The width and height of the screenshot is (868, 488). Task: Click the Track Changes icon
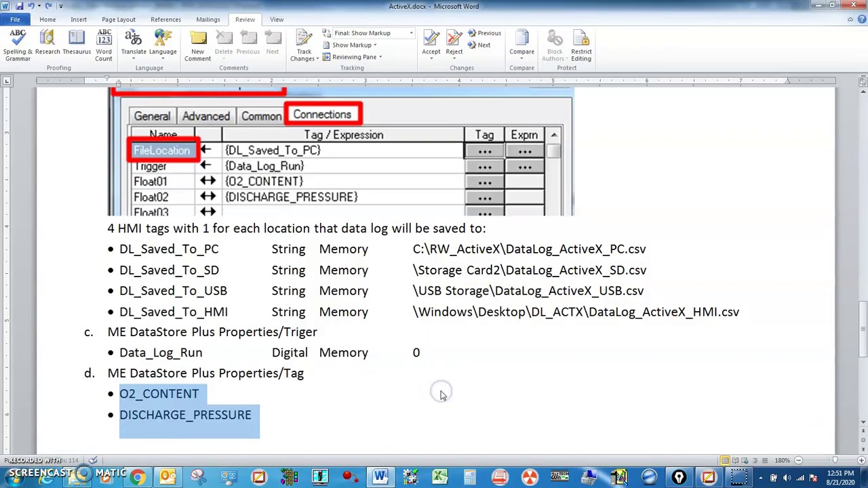tap(304, 39)
